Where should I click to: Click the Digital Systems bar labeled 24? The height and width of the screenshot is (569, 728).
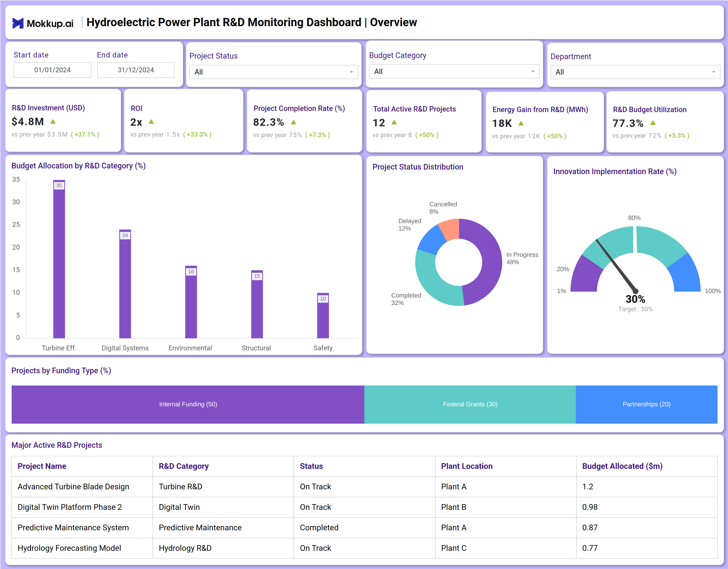pyautogui.click(x=125, y=284)
